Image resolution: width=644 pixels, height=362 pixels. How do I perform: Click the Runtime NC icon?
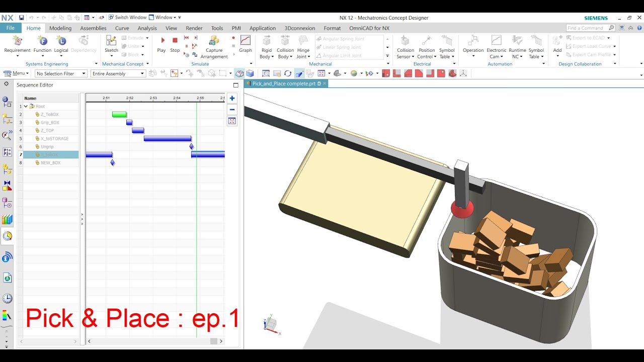(x=517, y=41)
